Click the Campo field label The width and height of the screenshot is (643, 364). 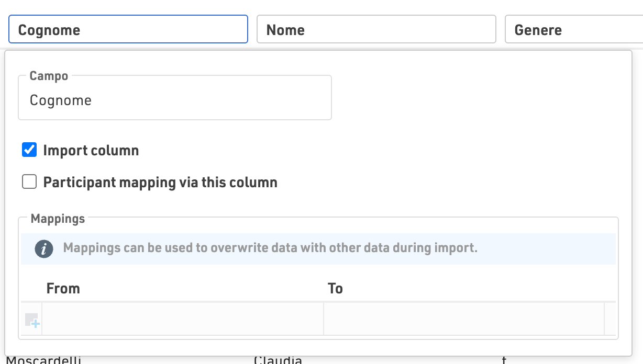coord(49,76)
